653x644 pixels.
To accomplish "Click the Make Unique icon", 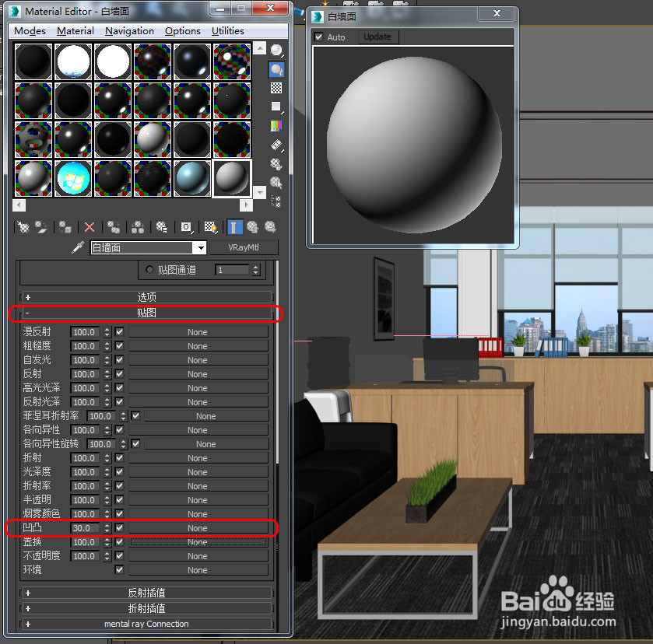I will tap(138, 227).
